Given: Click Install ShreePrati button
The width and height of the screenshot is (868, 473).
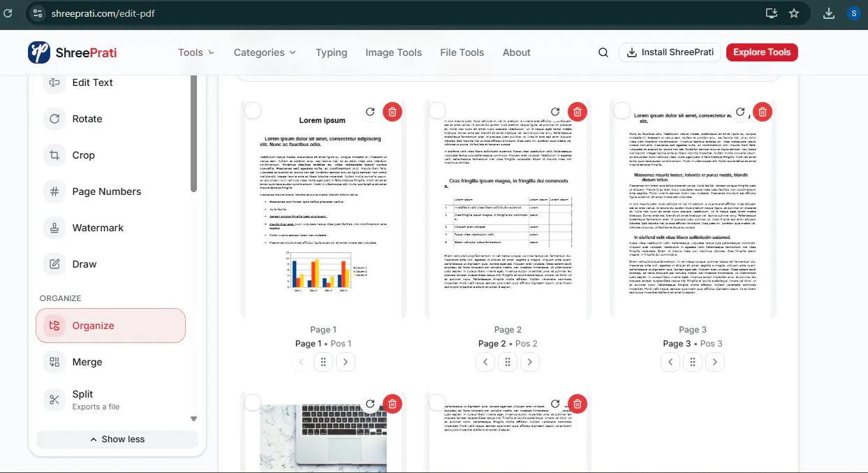Looking at the screenshot, I should click(670, 52).
